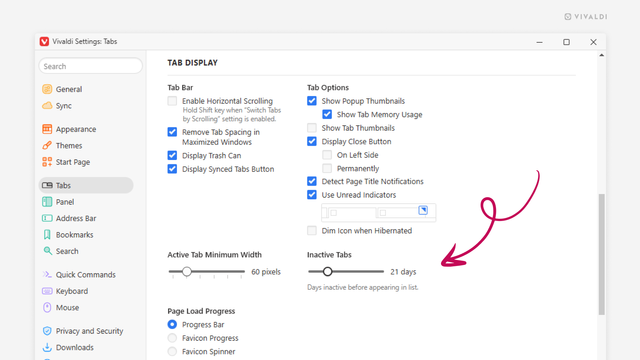This screenshot has width=640, height=360.
Task: Click the settings Search field
Action: click(91, 66)
